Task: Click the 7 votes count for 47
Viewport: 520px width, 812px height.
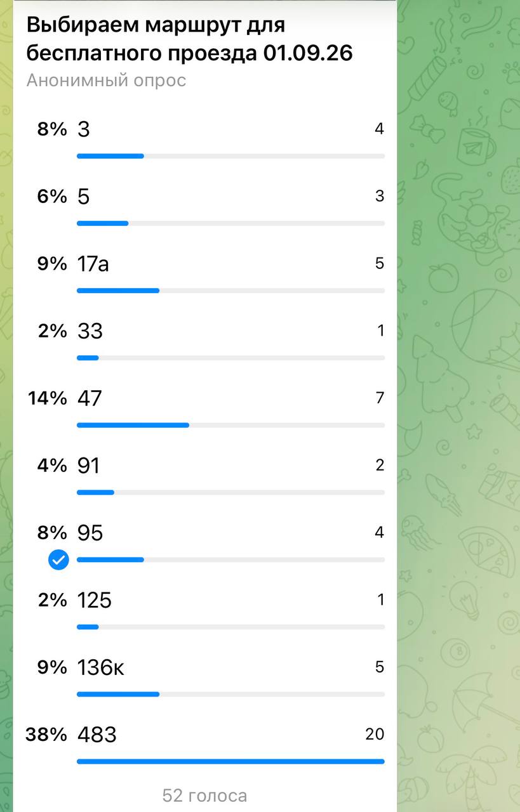Action: (x=380, y=398)
